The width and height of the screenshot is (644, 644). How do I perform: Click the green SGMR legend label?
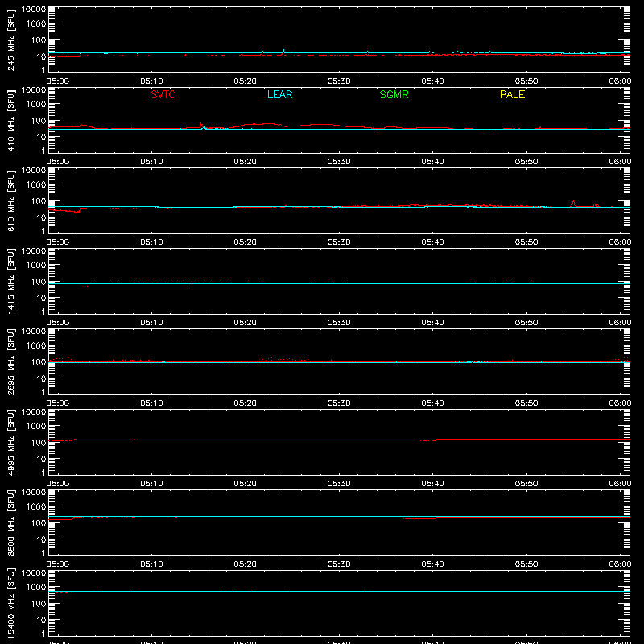(x=394, y=94)
